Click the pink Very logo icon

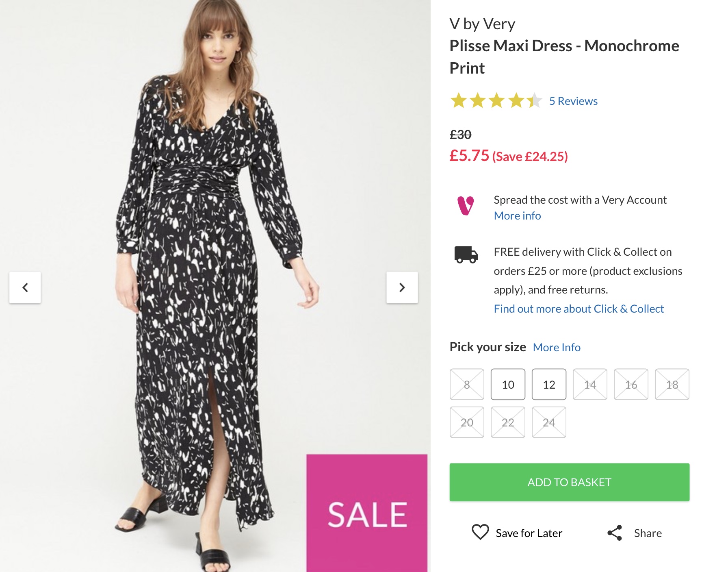(x=466, y=206)
